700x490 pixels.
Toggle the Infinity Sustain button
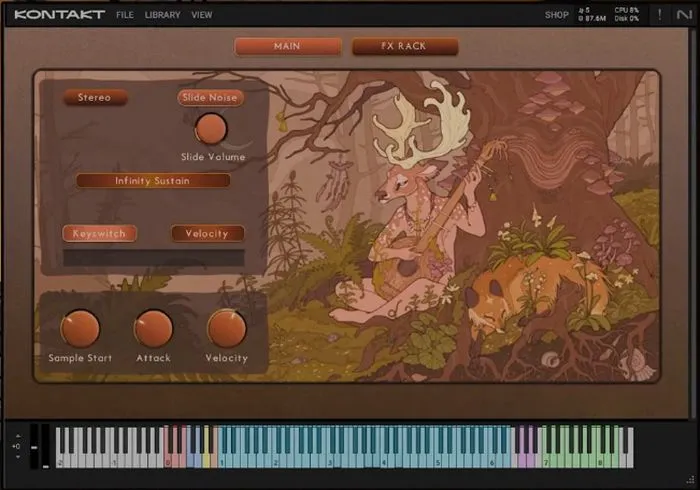pos(153,181)
